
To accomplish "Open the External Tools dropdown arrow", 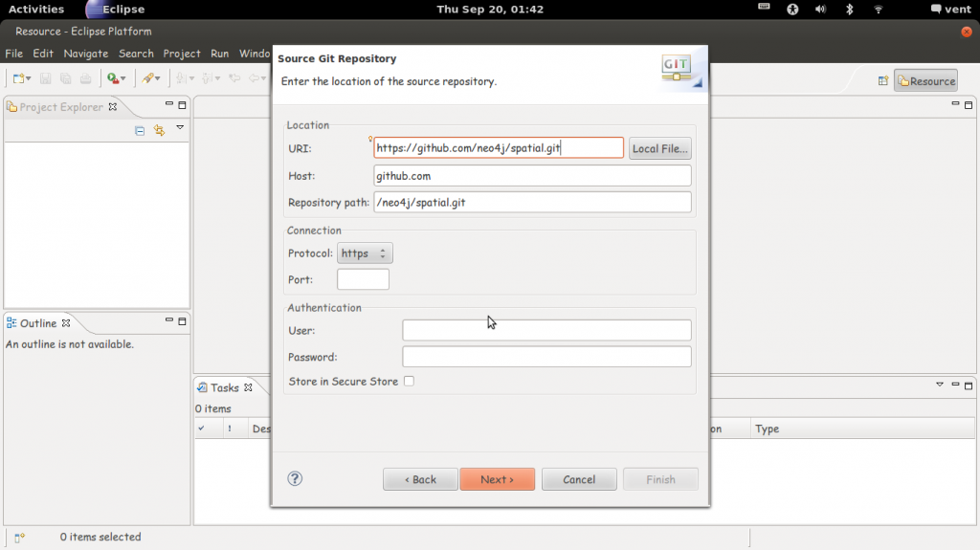I will tap(123, 78).
